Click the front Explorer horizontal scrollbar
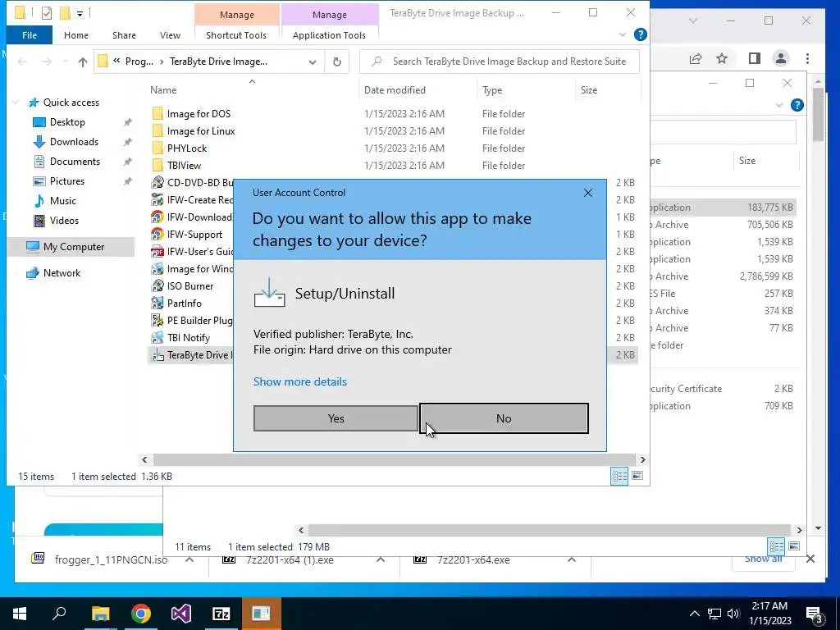 coord(394,459)
